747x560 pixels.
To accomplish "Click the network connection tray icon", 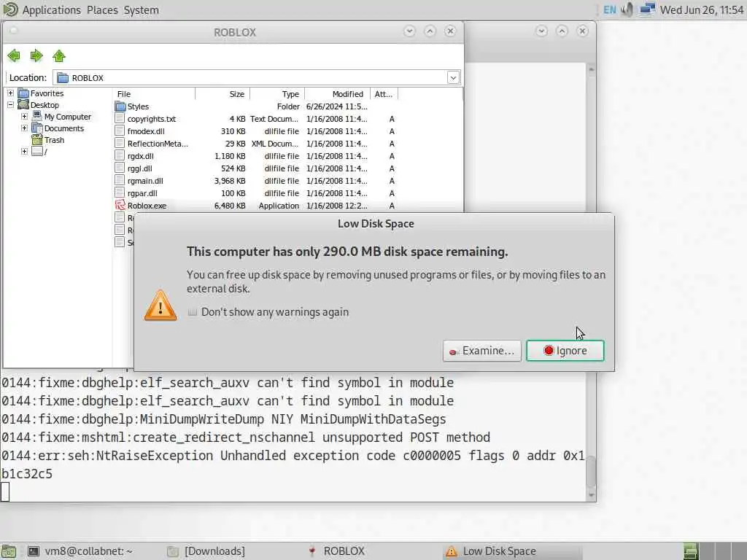I will (x=646, y=9).
